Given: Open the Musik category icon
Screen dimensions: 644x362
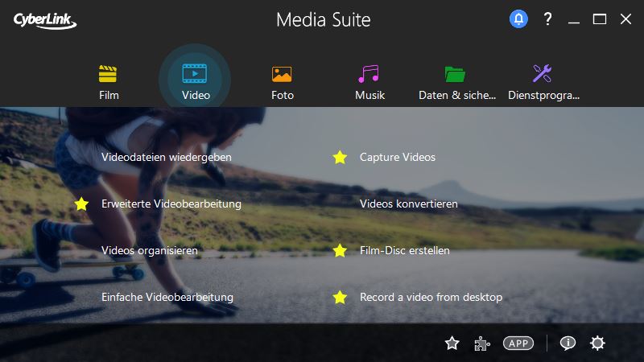Looking at the screenshot, I should point(369,75).
